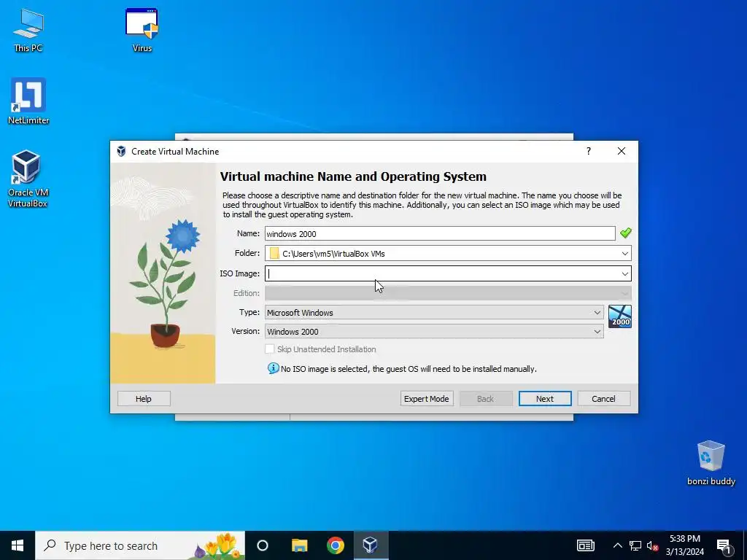Expand the ISO Image dropdown arrow

(625, 273)
